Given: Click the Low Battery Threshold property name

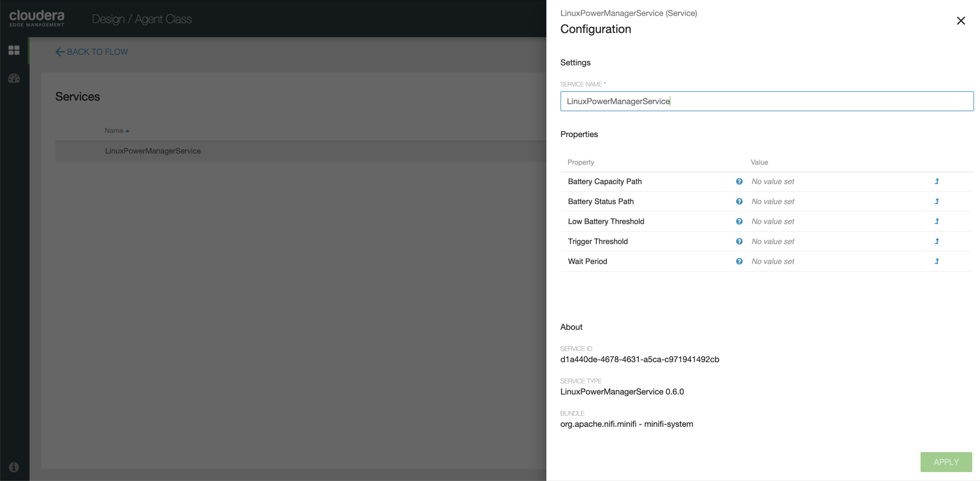Looking at the screenshot, I should pos(606,222).
